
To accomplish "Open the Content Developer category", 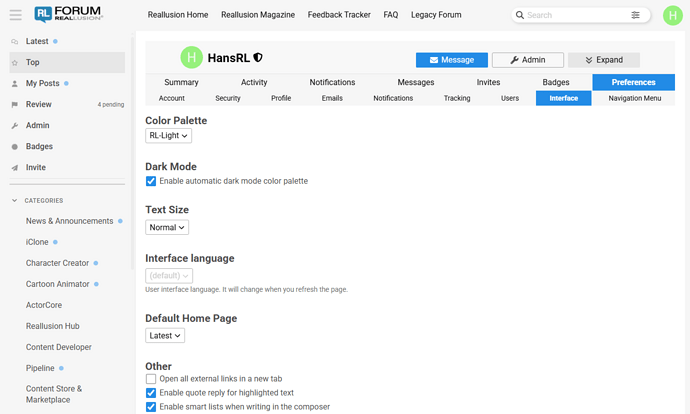I will tap(59, 347).
